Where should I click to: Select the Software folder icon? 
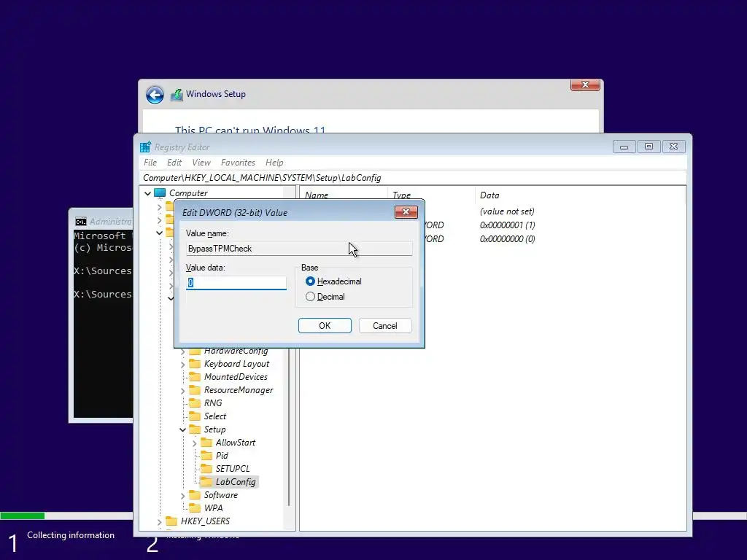pyautogui.click(x=195, y=495)
